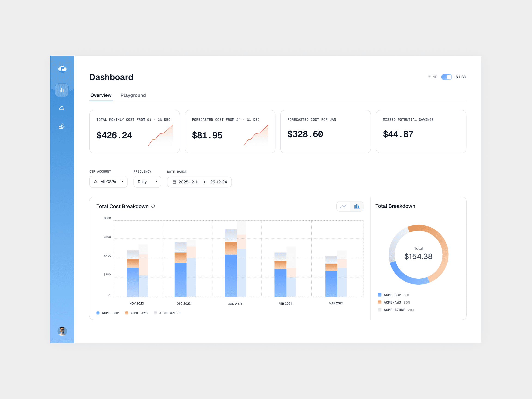Switch to the Playground tab
532x399 pixels.
point(133,95)
